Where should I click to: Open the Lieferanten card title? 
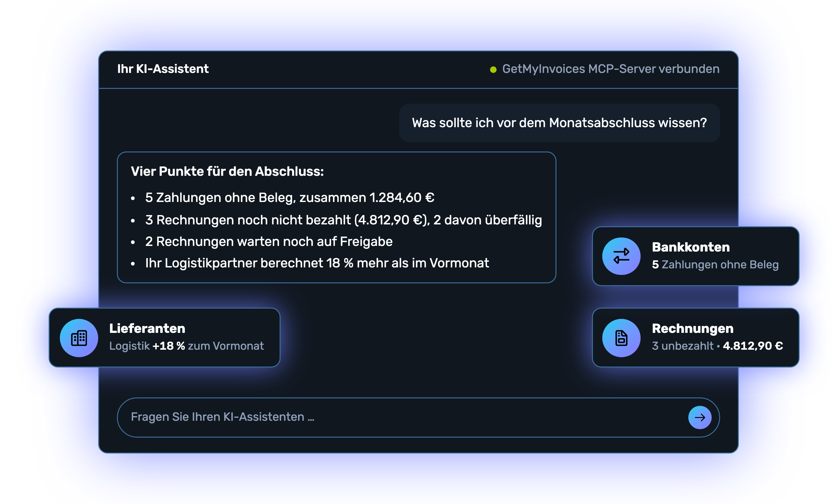point(147,329)
